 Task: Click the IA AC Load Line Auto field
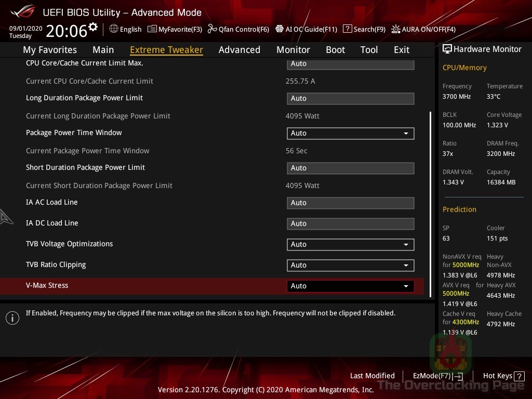(x=350, y=203)
